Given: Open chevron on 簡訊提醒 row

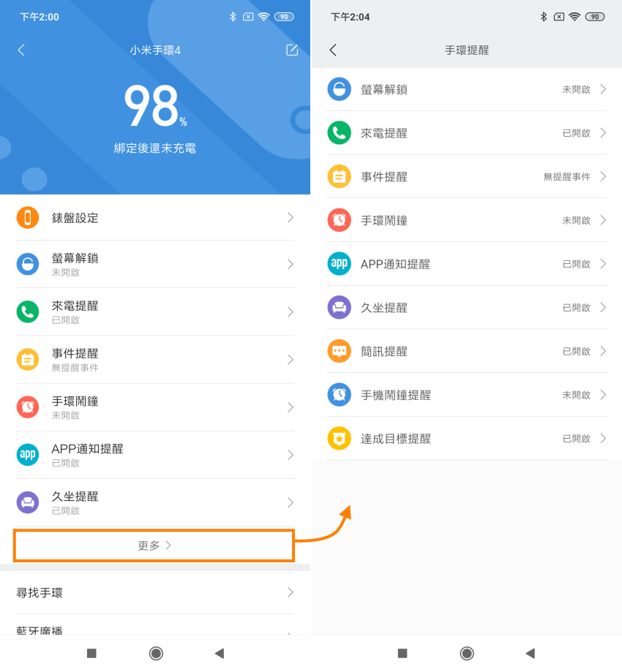Looking at the screenshot, I should (603, 351).
